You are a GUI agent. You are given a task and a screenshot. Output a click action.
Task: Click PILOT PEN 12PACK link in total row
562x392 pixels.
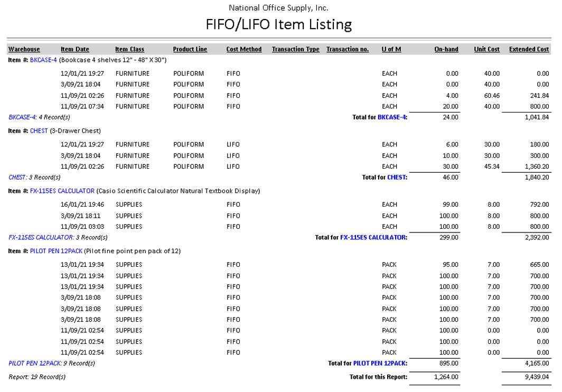pos(380,363)
